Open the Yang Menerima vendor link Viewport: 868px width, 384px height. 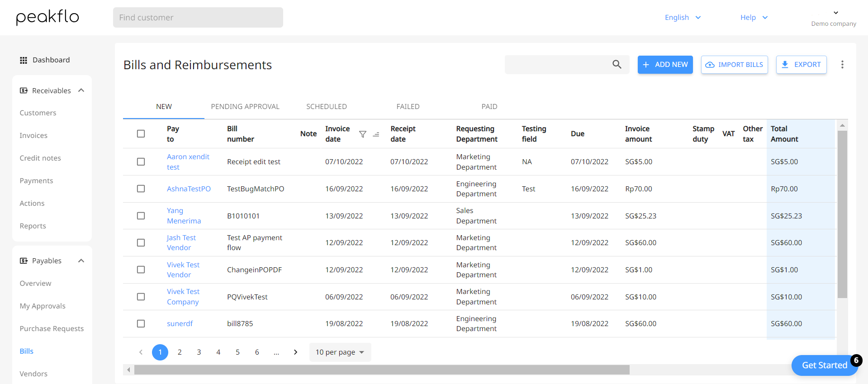click(184, 216)
